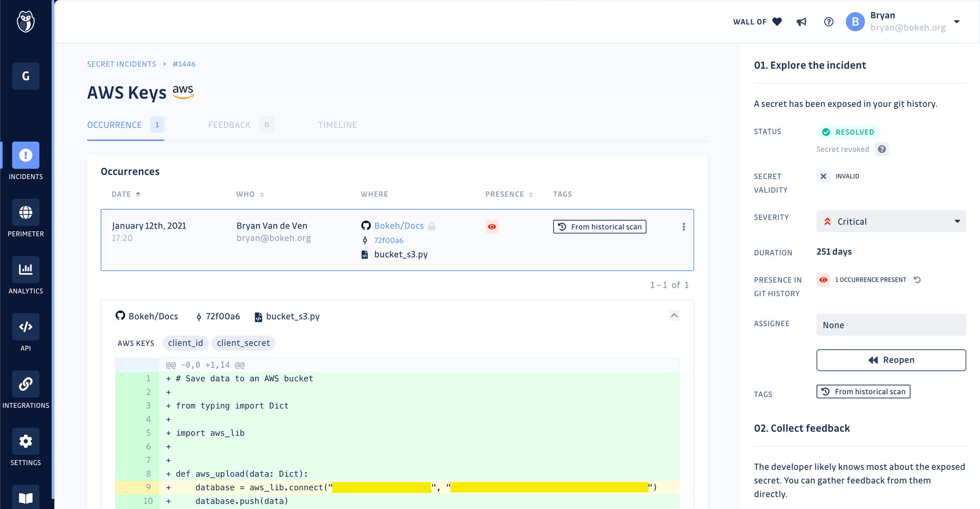Select the January 12th, 2021 occurrence row
980x509 pixels.
(x=397, y=240)
